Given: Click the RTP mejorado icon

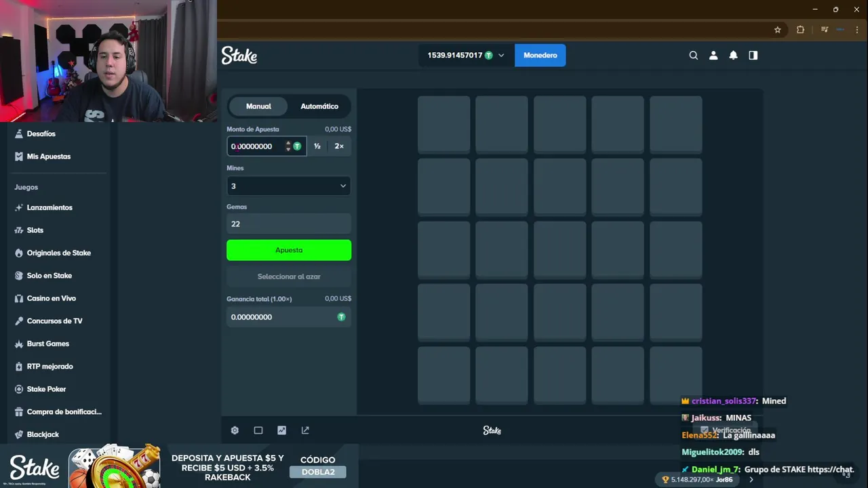Looking at the screenshot, I should [x=19, y=367].
